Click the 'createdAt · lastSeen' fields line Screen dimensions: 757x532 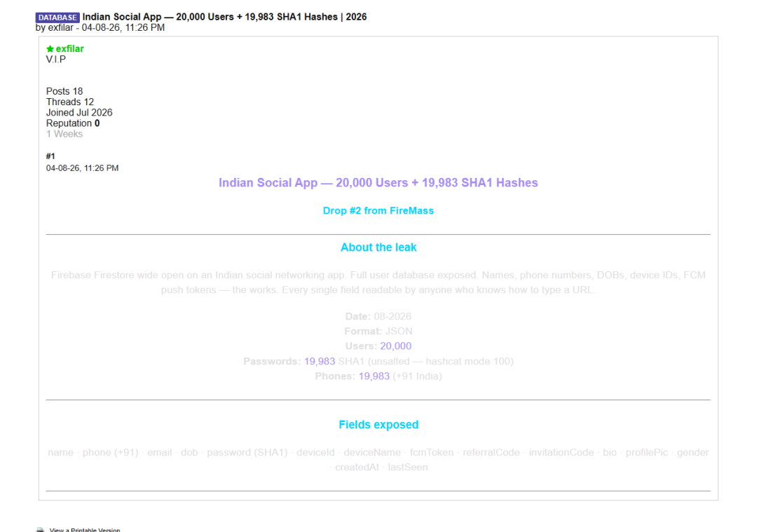coord(381,468)
